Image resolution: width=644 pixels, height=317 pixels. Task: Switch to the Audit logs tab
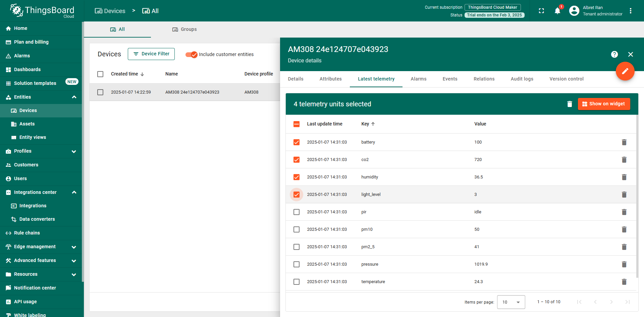click(x=522, y=79)
